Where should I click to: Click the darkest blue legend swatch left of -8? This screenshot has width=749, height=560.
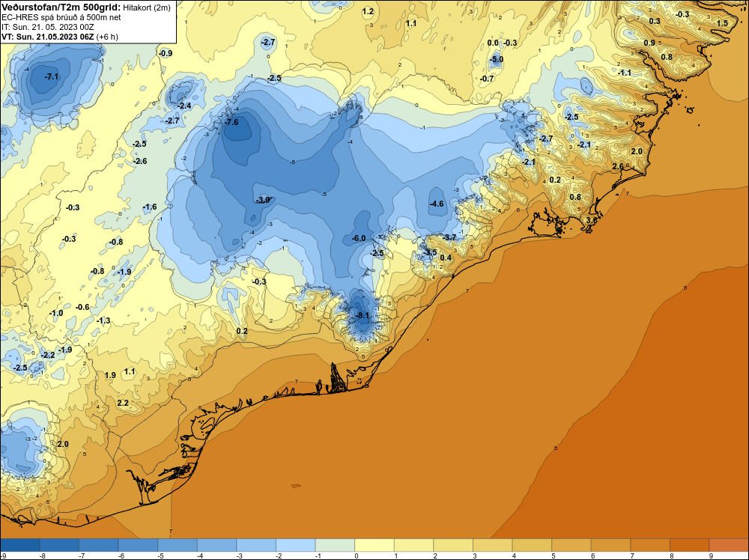point(20,545)
